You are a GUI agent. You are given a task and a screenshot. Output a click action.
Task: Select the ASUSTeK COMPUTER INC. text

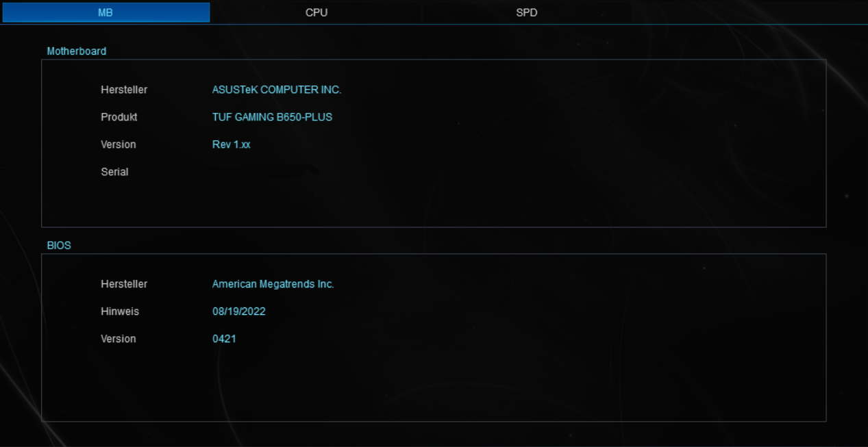276,90
